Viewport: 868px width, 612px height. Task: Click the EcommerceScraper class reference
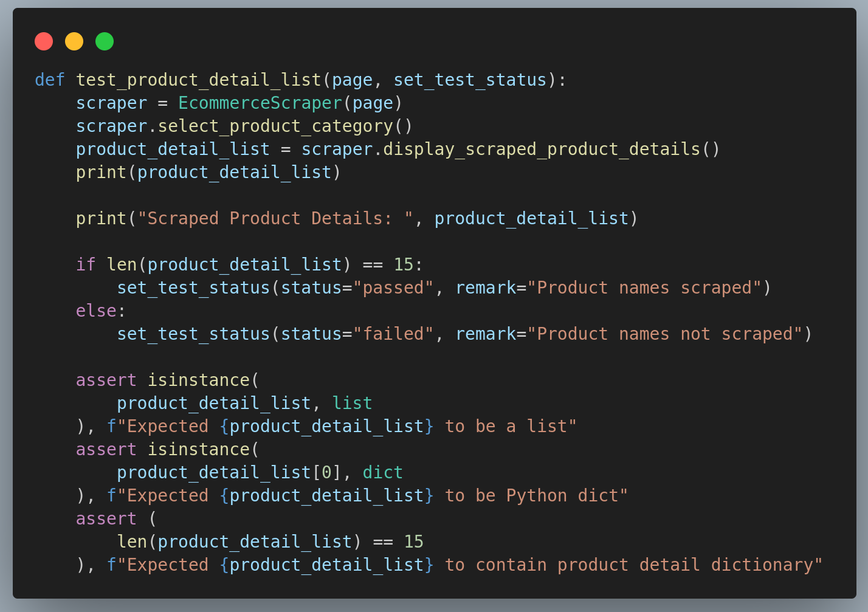260,103
